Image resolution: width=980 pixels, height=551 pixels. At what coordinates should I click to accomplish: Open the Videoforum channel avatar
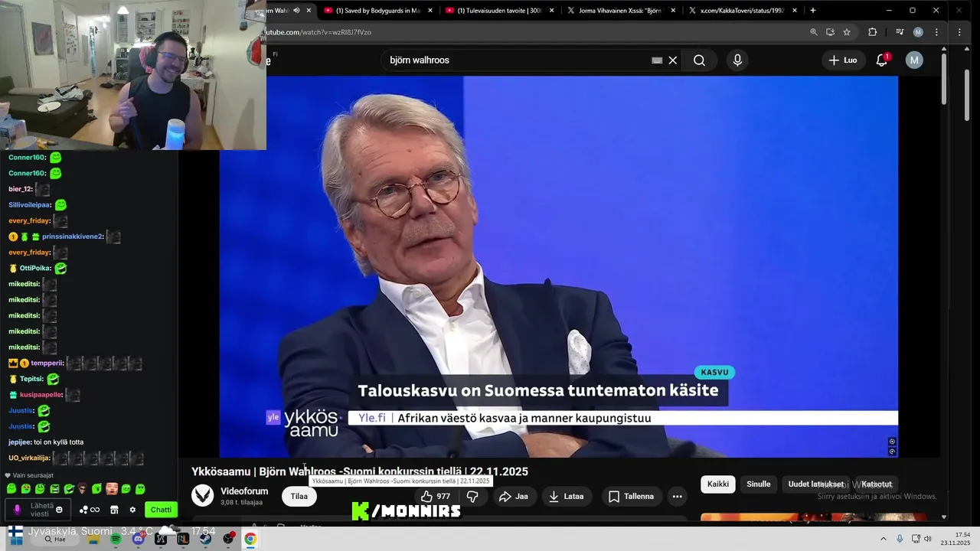203,496
